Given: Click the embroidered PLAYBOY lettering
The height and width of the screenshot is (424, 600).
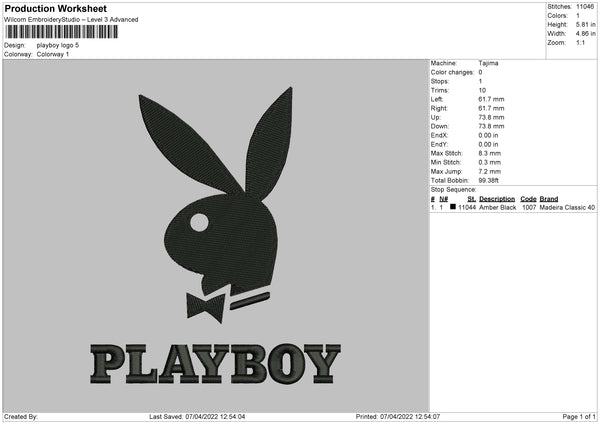Looking at the screenshot, I should coord(215,364).
